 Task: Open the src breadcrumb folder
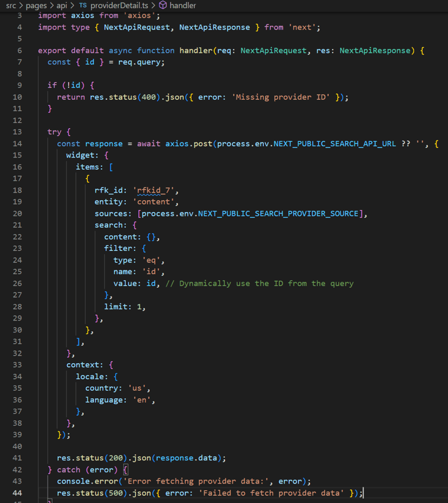coord(11,5)
